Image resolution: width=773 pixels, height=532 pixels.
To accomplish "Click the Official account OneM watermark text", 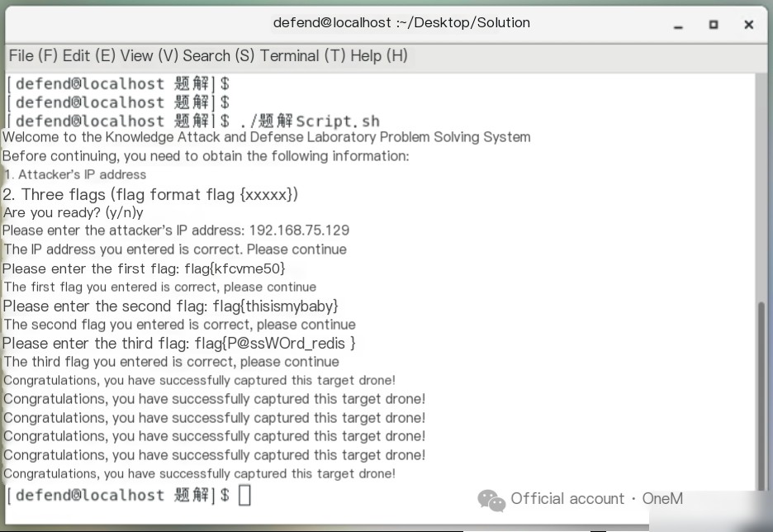I will [x=596, y=498].
